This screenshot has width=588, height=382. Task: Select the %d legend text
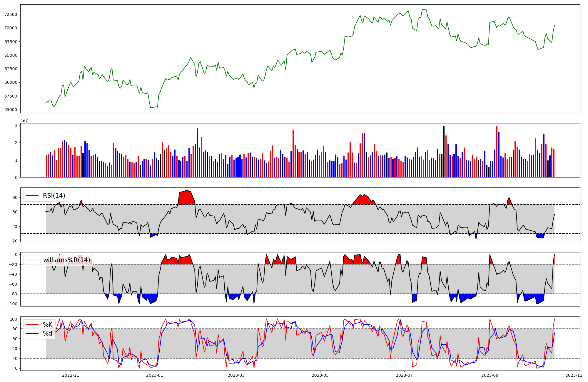pyautogui.click(x=48, y=334)
